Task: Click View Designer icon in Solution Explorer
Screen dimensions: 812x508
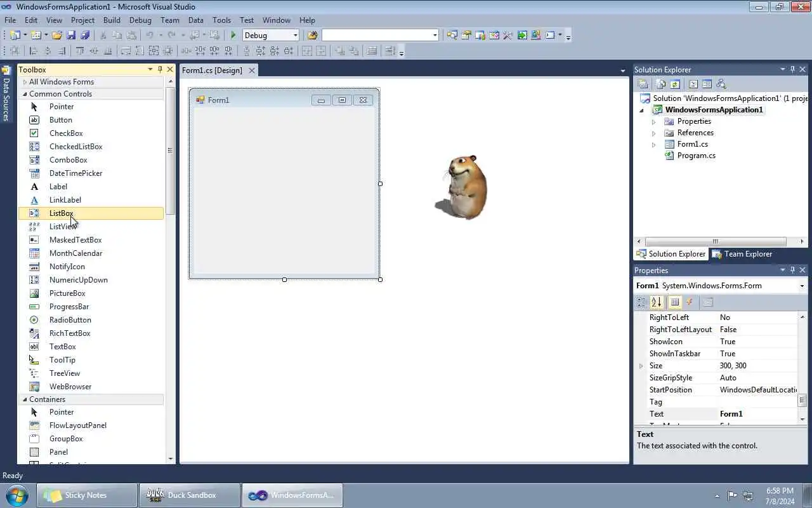Action: tap(707, 84)
